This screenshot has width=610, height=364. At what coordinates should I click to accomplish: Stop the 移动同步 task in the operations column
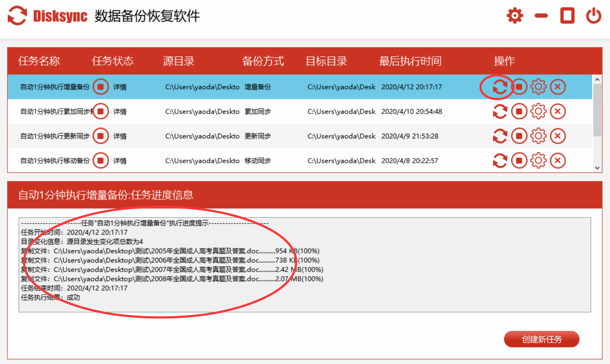519,161
